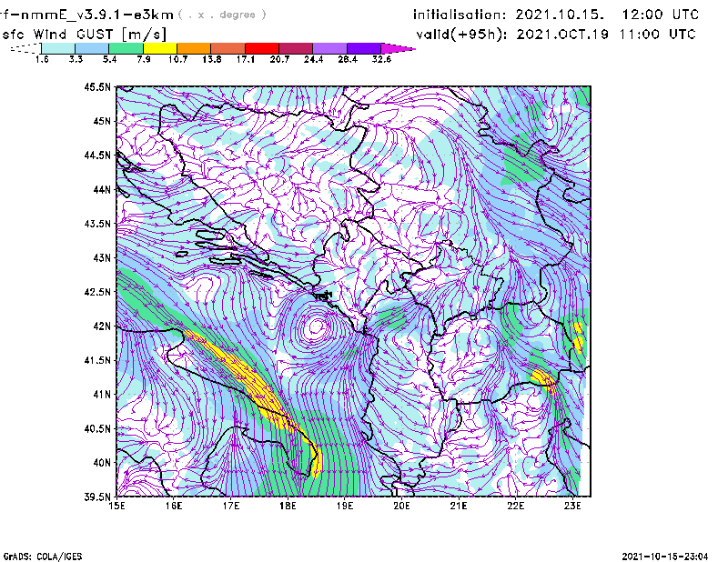Click the 20E longitude axis label
The height and width of the screenshot is (562, 728).
[401, 506]
